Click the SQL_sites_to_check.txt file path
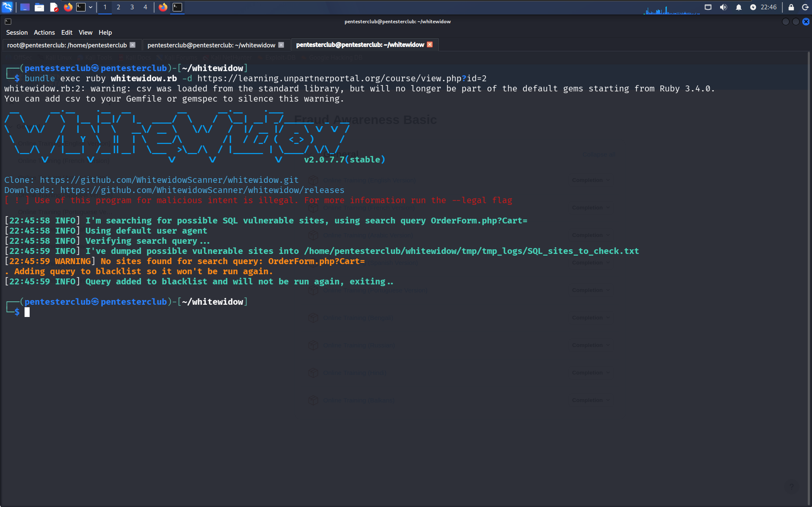 coord(471,251)
